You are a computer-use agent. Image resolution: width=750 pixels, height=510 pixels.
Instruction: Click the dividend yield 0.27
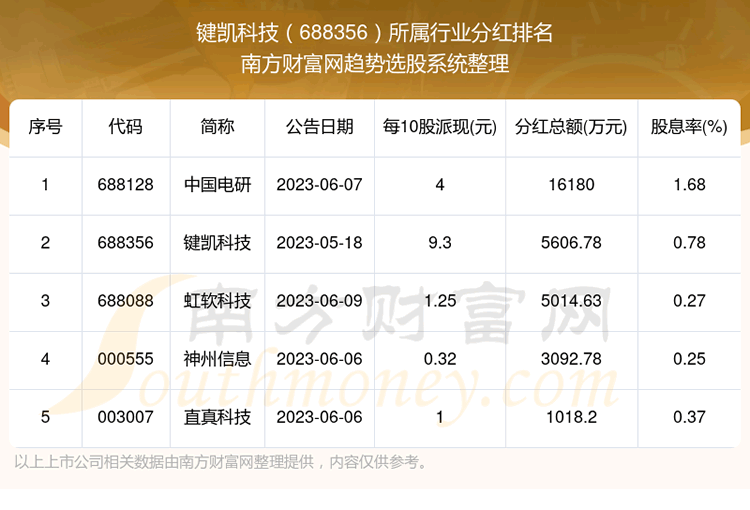[x=689, y=301]
